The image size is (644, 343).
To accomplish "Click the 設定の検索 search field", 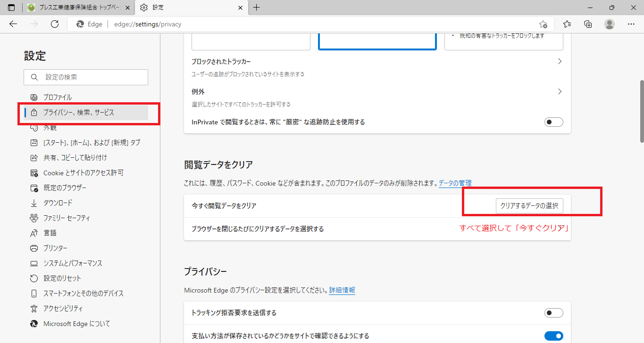I will coord(86,77).
